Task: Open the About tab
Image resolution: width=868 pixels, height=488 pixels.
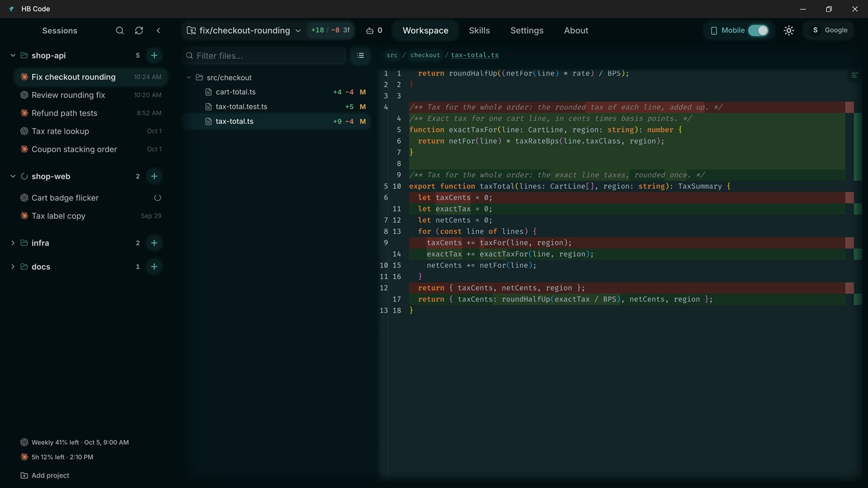Action: click(x=576, y=30)
